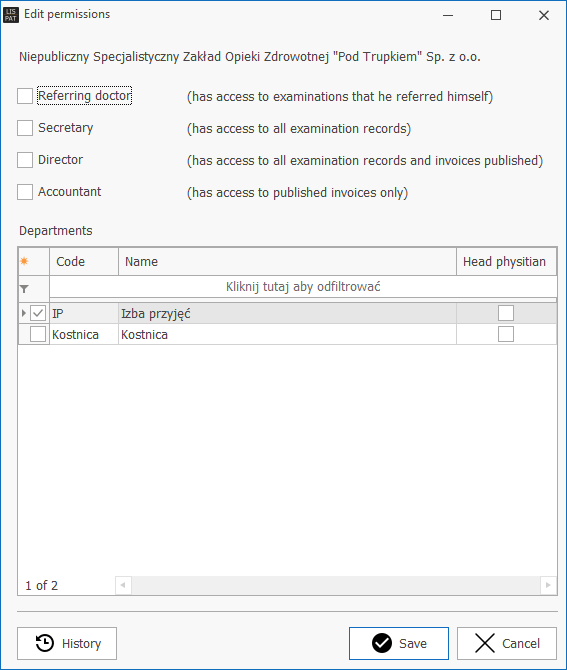Open the History button
567x670 pixels.
[67, 644]
